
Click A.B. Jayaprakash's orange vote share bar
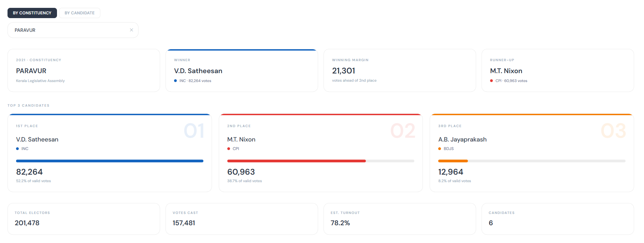(x=453, y=161)
